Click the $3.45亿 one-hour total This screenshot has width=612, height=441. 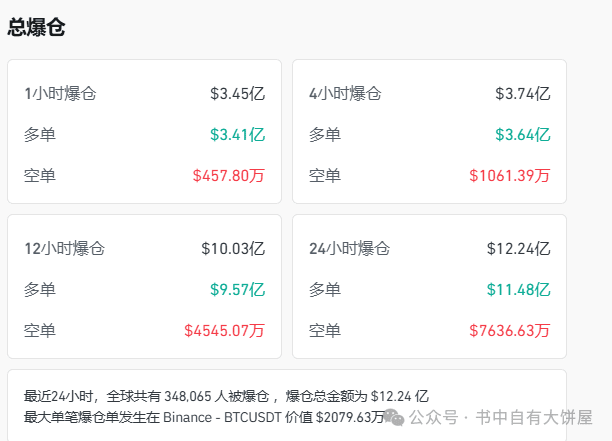pos(237,94)
